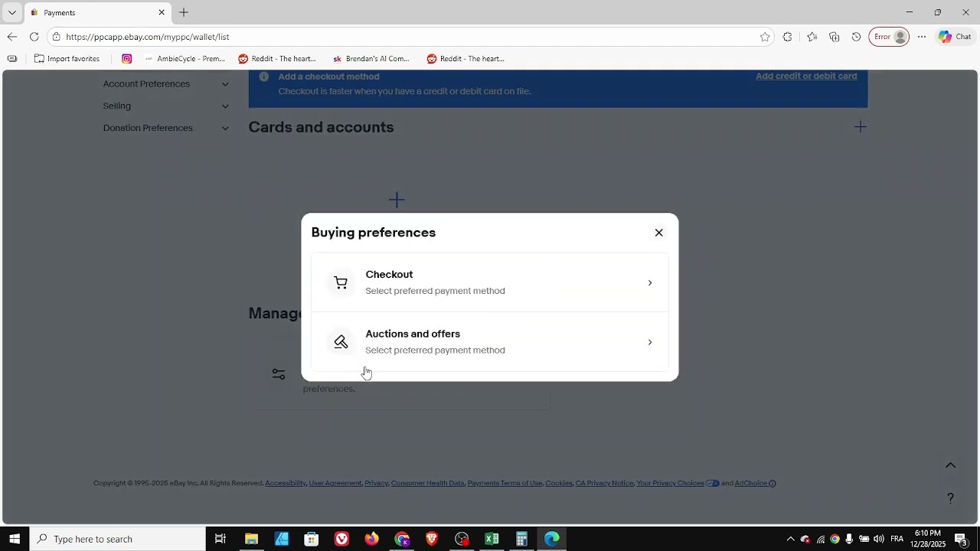Image resolution: width=980 pixels, height=551 pixels.
Task: Click the auction gavel icon in dialog
Action: 341,342
